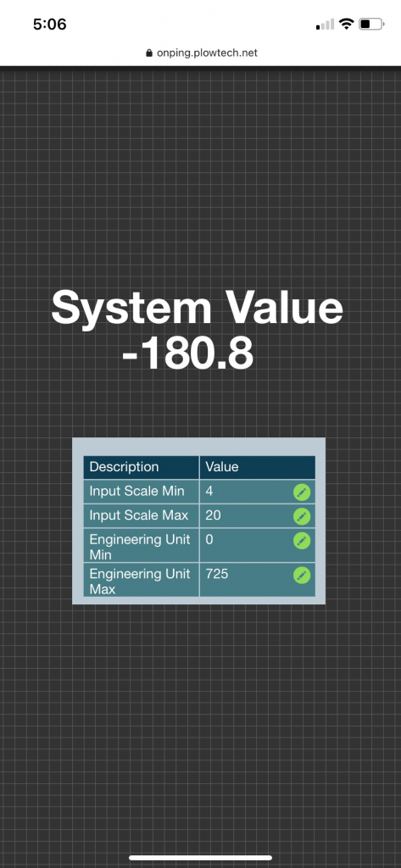
Task: Tap the lock icon beside the URL
Action: pyautogui.click(x=148, y=53)
